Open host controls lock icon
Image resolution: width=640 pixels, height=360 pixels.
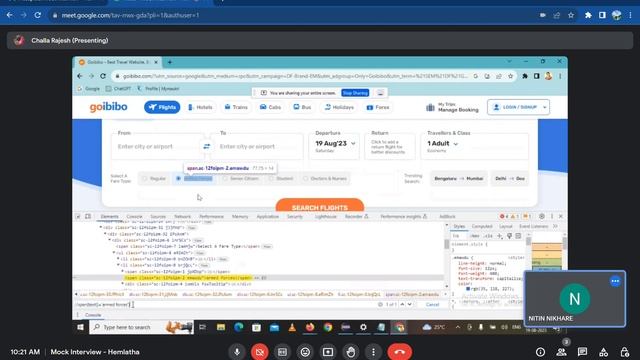(624, 352)
